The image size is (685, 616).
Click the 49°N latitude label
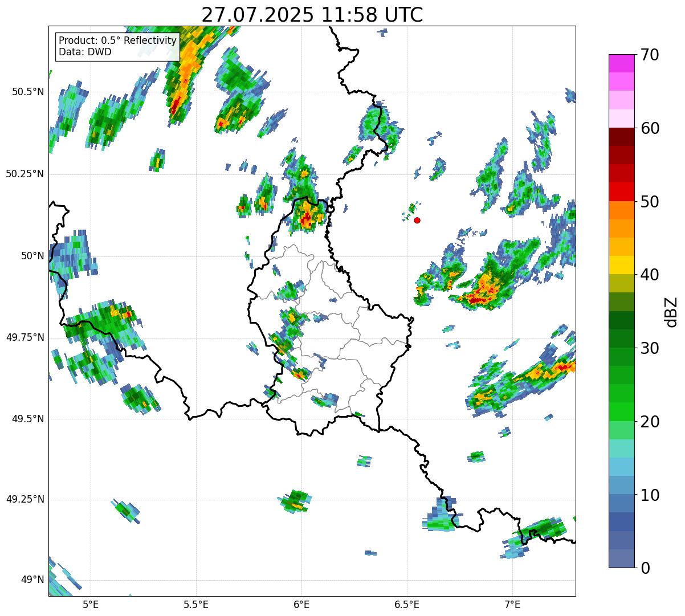tap(33, 580)
